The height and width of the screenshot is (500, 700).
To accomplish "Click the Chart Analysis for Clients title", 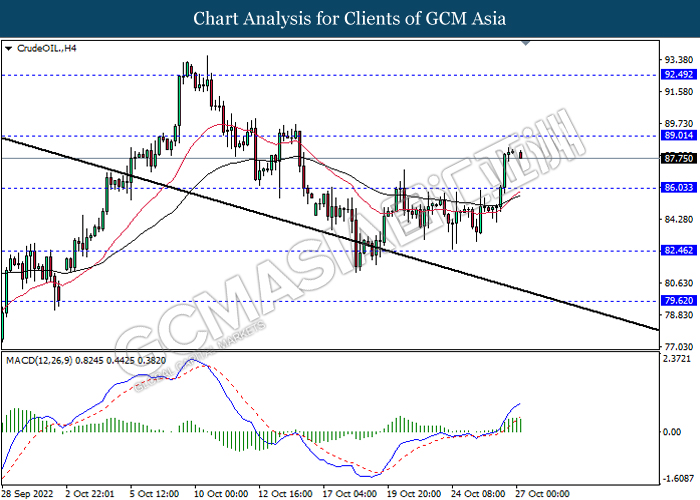I will point(350,18).
